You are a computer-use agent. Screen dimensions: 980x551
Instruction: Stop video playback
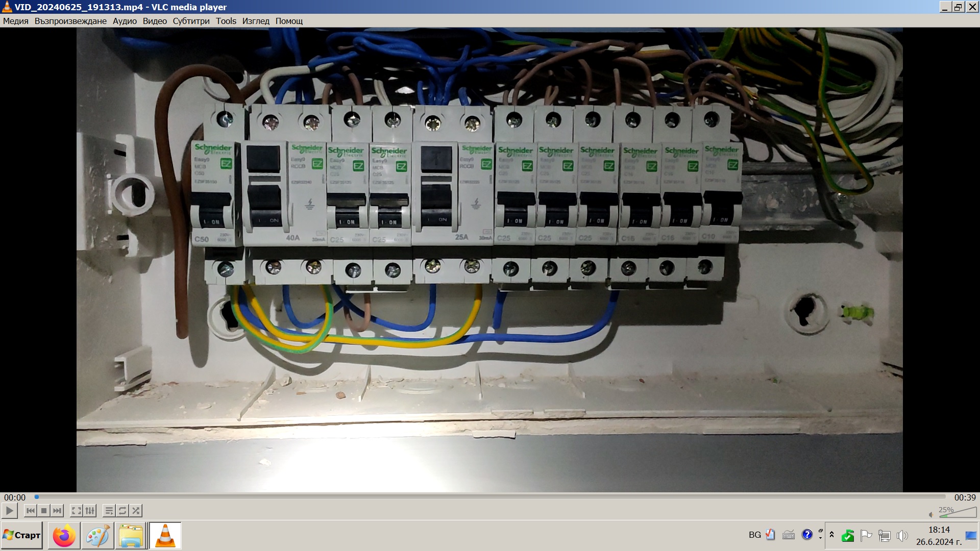tap(44, 511)
